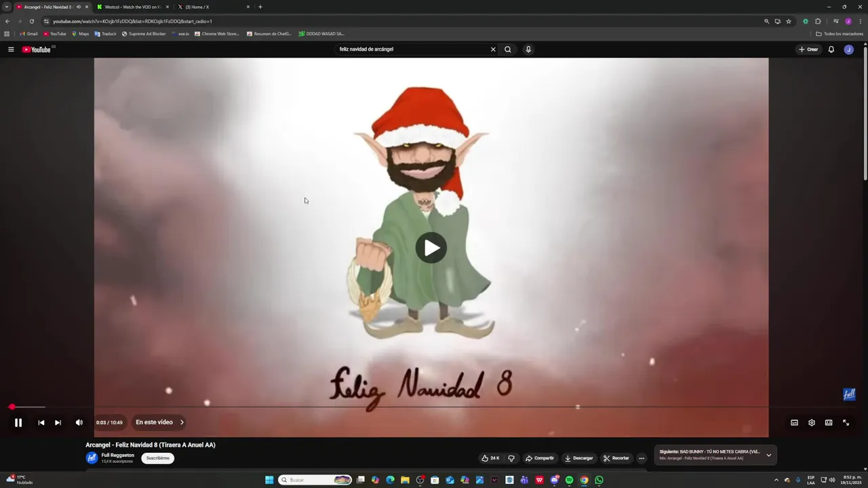Open the 'En este video' chapters

click(160, 422)
